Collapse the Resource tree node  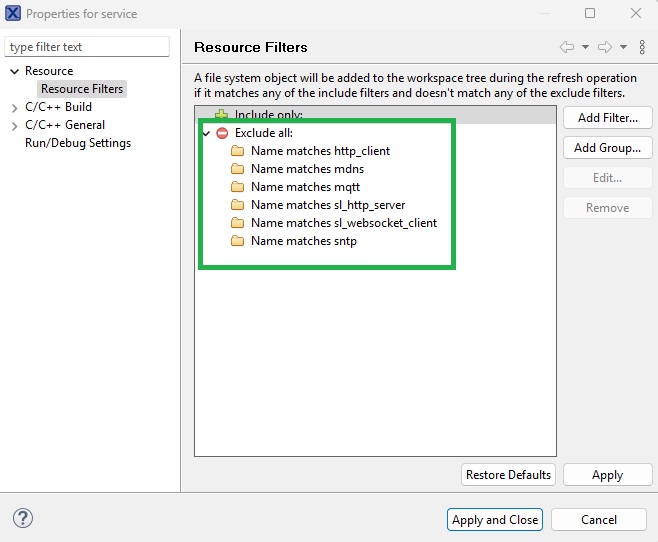click(x=14, y=71)
